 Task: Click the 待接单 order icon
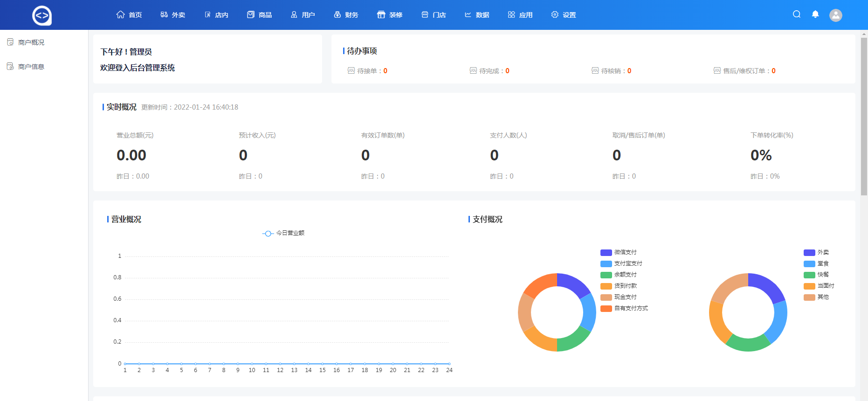(351, 70)
